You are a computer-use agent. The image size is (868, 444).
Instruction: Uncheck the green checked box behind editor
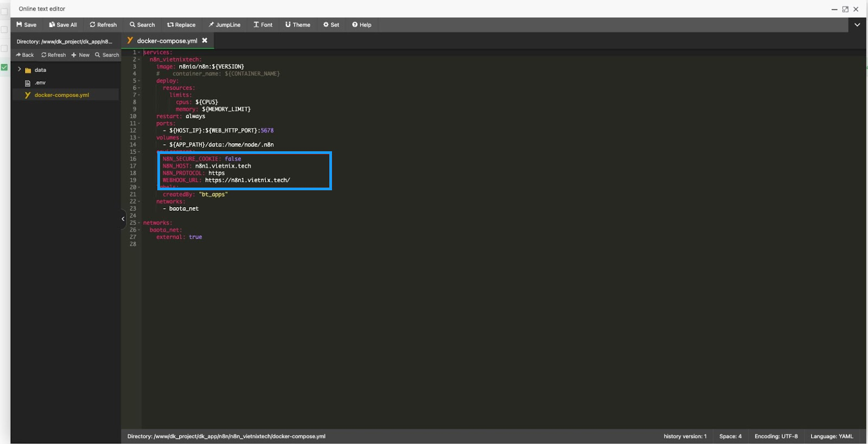pyautogui.click(x=4, y=67)
